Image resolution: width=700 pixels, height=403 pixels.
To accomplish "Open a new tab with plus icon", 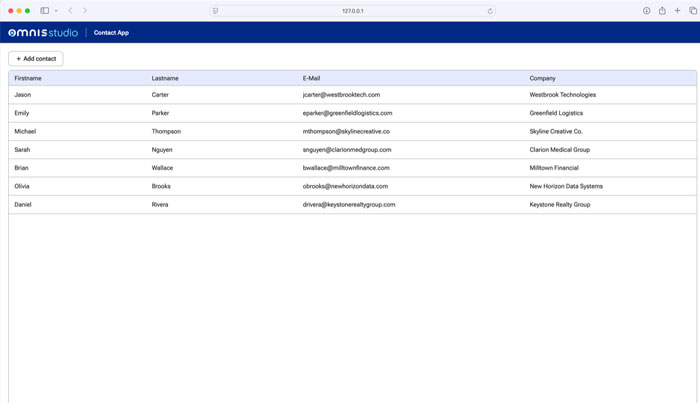I will pyautogui.click(x=677, y=11).
